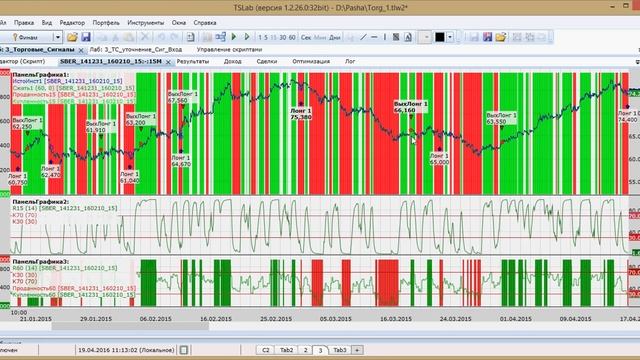The height and width of the screenshot is (360, 640).
Task: Click ПанельГрафика2 label
Action: (40, 202)
